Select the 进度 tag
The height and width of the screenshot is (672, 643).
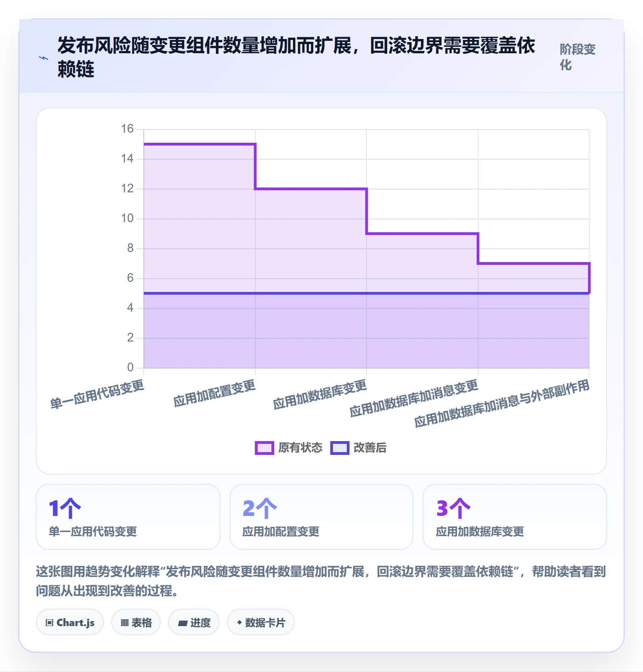(x=194, y=622)
